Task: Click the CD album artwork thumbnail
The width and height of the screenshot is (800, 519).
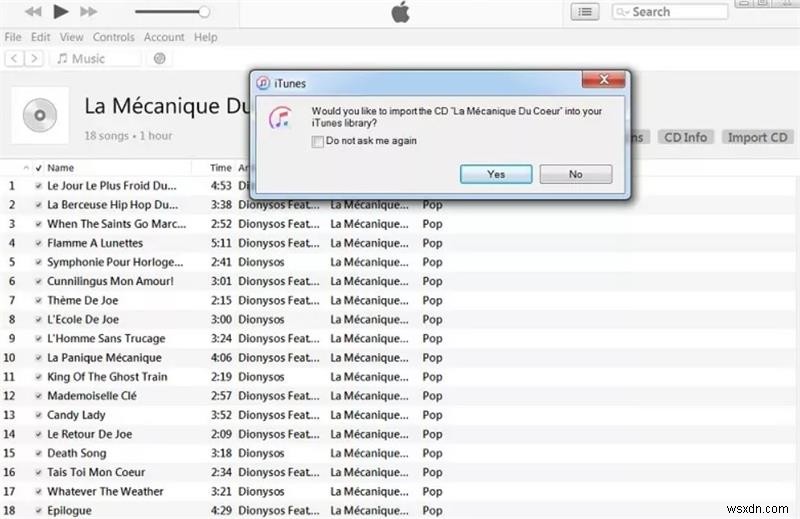Action: 40,115
